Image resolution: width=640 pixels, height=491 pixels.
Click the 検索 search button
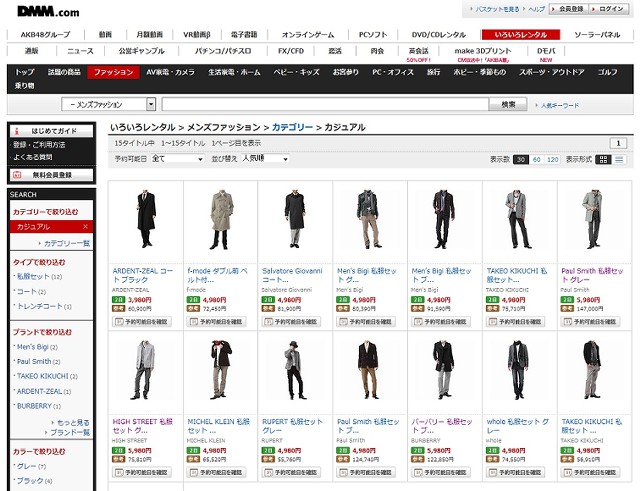tap(508, 104)
